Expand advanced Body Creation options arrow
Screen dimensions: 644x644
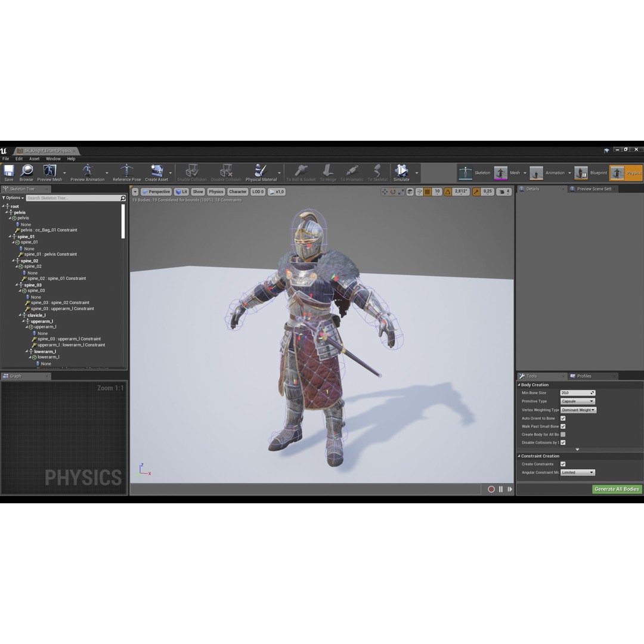pyautogui.click(x=577, y=450)
